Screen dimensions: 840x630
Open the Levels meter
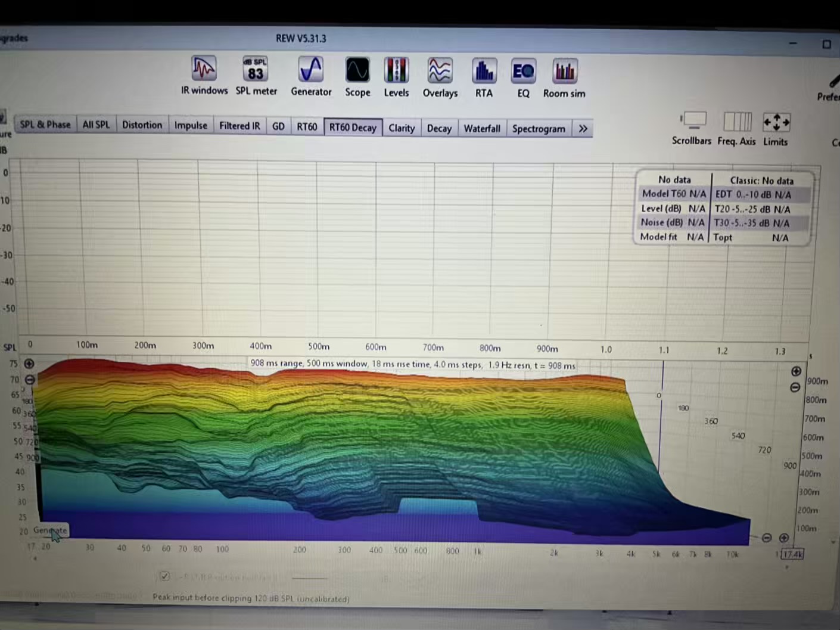(396, 72)
